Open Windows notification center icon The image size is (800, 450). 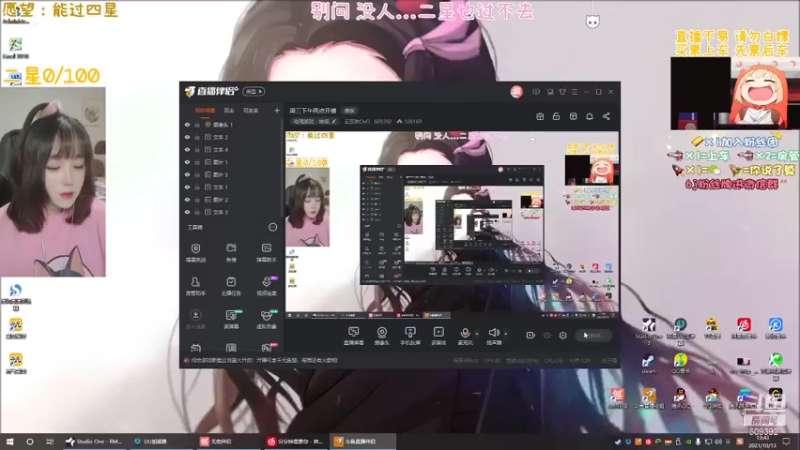coord(787,441)
